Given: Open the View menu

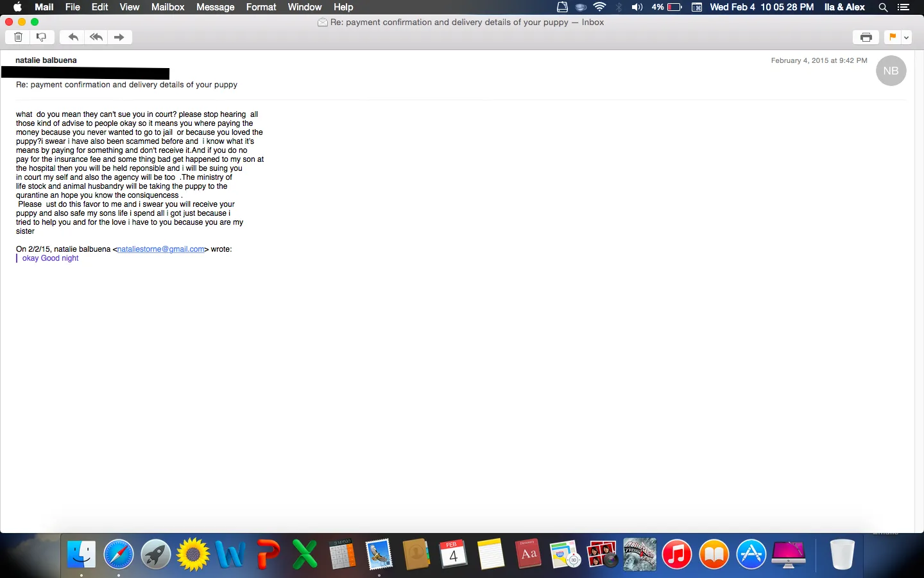Looking at the screenshot, I should [x=129, y=7].
